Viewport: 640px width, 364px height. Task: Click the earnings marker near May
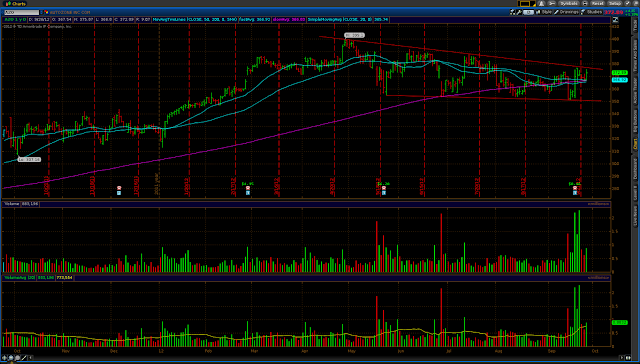point(384,190)
